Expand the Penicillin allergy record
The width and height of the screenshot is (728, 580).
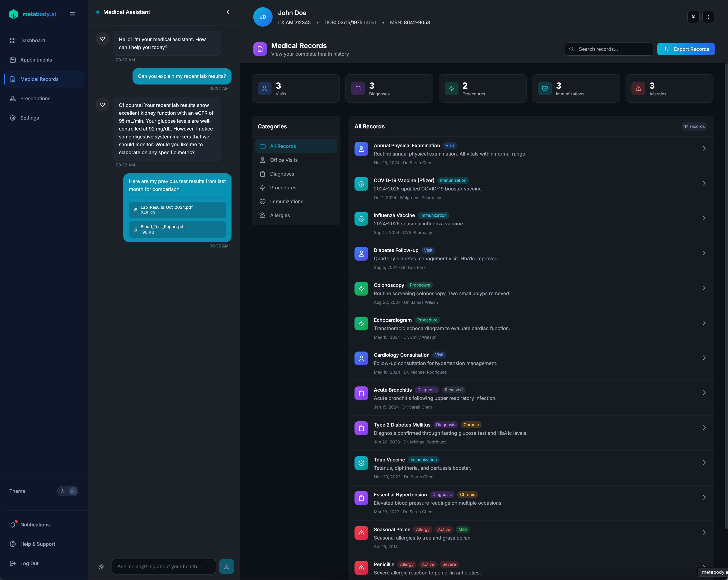pos(704,567)
